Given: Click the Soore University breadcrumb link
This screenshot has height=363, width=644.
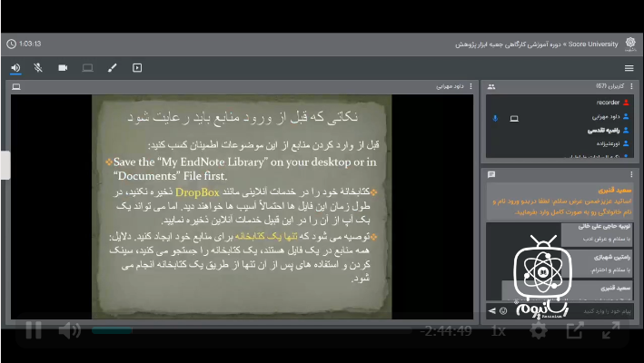Looking at the screenshot, I should coord(593,44).
